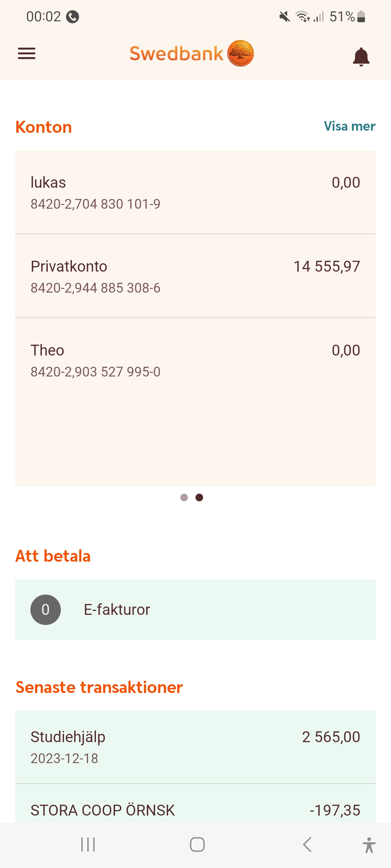Tap the Swedbank oak tree logo
Screen dimensions: 391x868
click(240, 54)
